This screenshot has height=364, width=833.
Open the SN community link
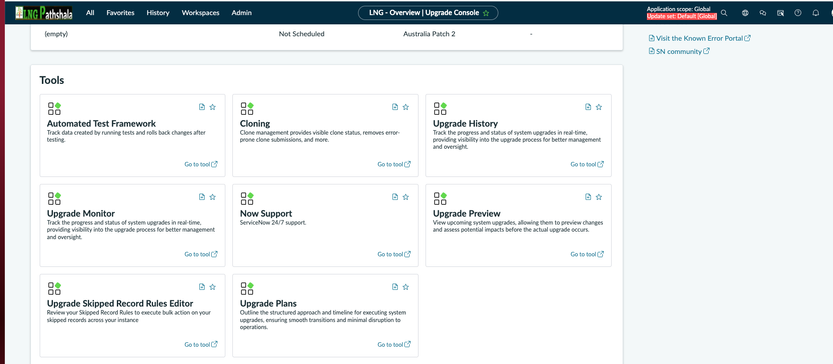(679, 52)
